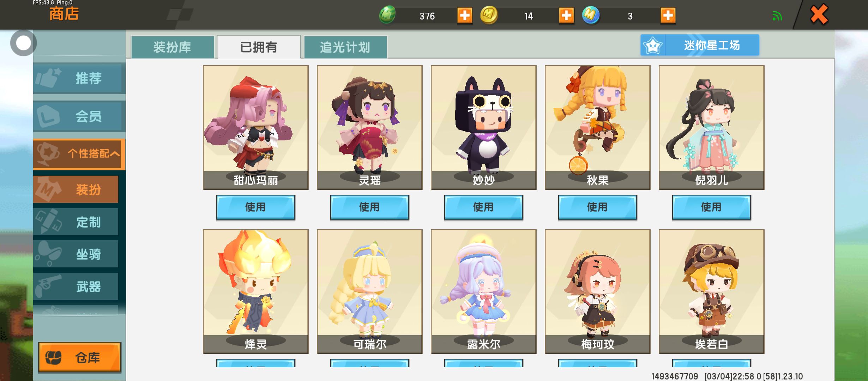Select the 秋果 character thumbnail

pyautogui.click(x=597, y=127)
